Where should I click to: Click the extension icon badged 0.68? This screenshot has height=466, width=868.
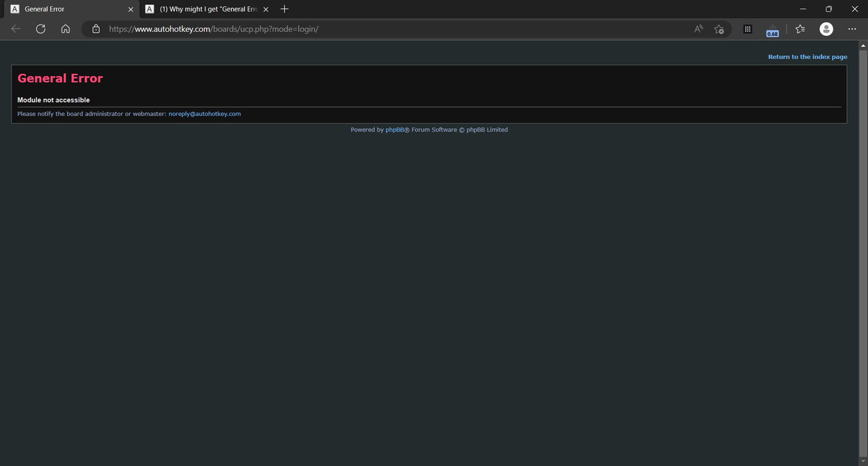(x=772, y=31)
